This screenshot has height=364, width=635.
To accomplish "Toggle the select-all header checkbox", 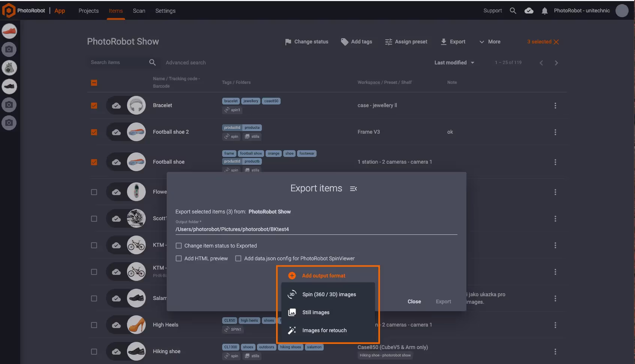I will point(94,83).
